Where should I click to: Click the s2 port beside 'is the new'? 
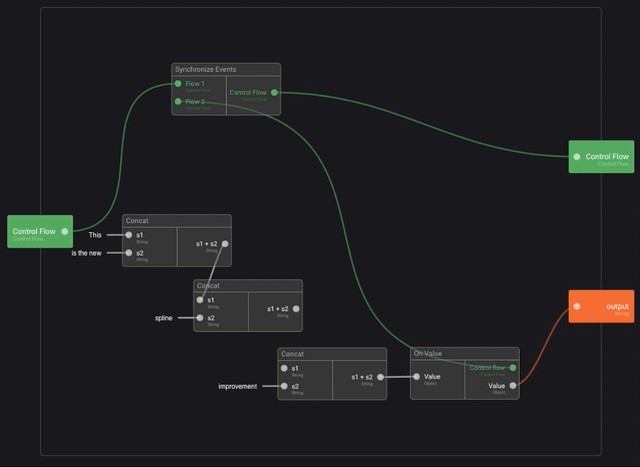click(x=128, y=253)
